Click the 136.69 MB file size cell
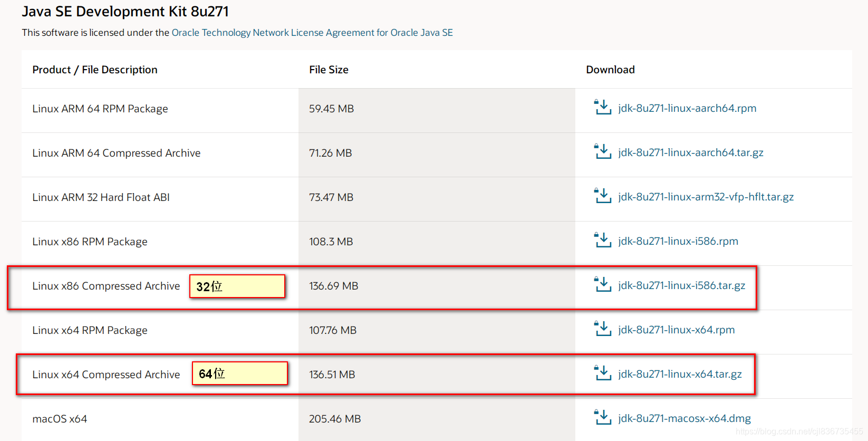868x441 pixels. point(437,287)
